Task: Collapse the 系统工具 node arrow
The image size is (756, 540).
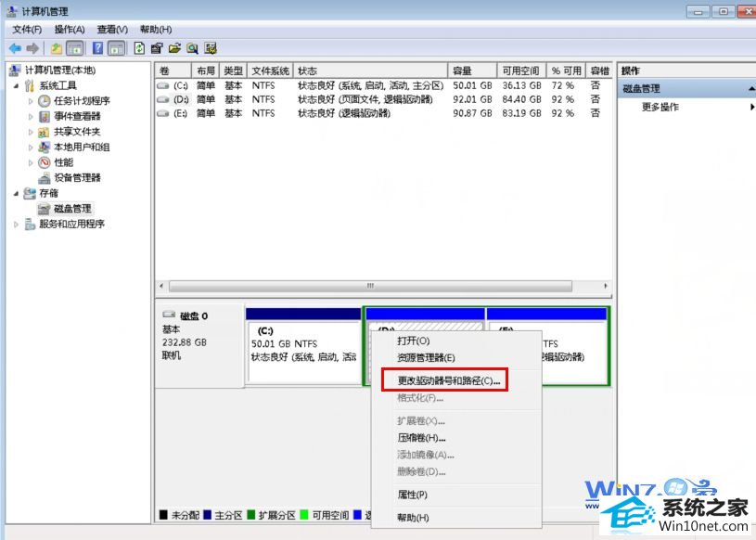Action: (x=17, y=86)
